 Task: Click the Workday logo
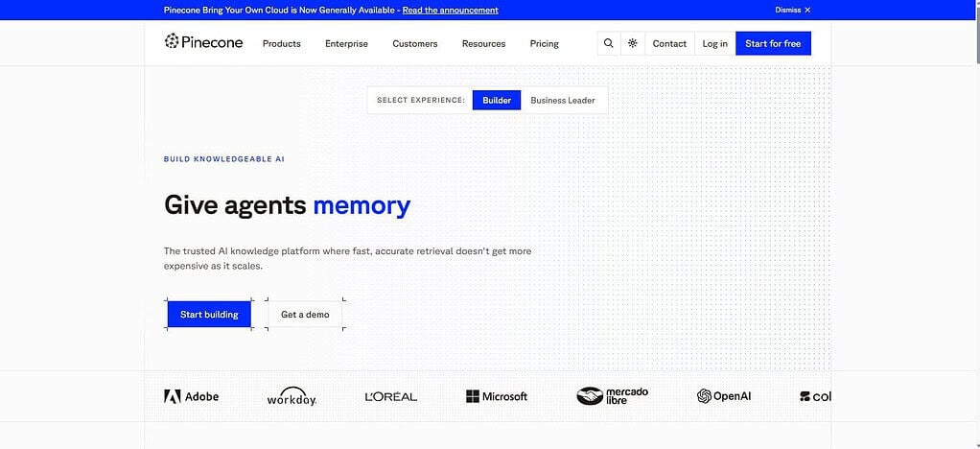tap(292, 396)
